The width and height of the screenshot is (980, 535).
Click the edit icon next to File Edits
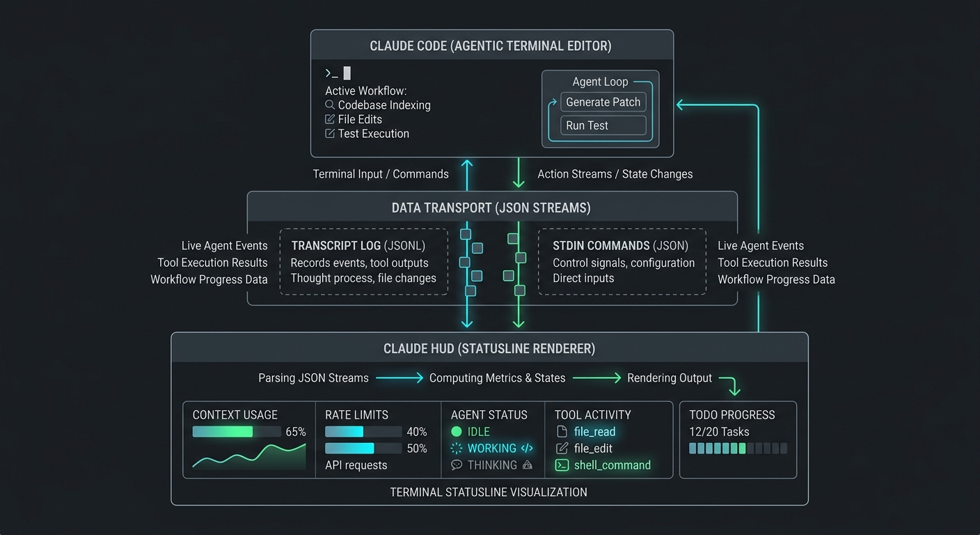330,119
